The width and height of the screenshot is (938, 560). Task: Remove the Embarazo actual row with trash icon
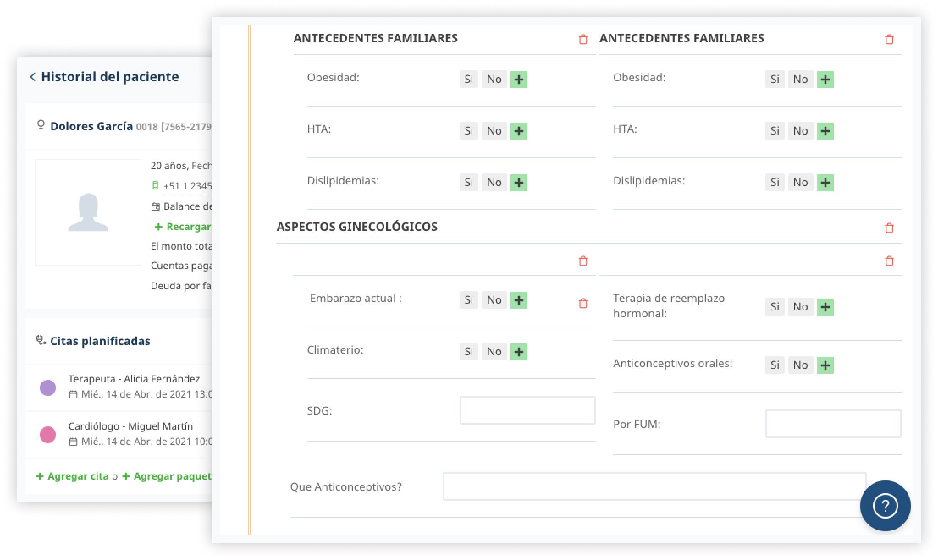coord(583,303)
